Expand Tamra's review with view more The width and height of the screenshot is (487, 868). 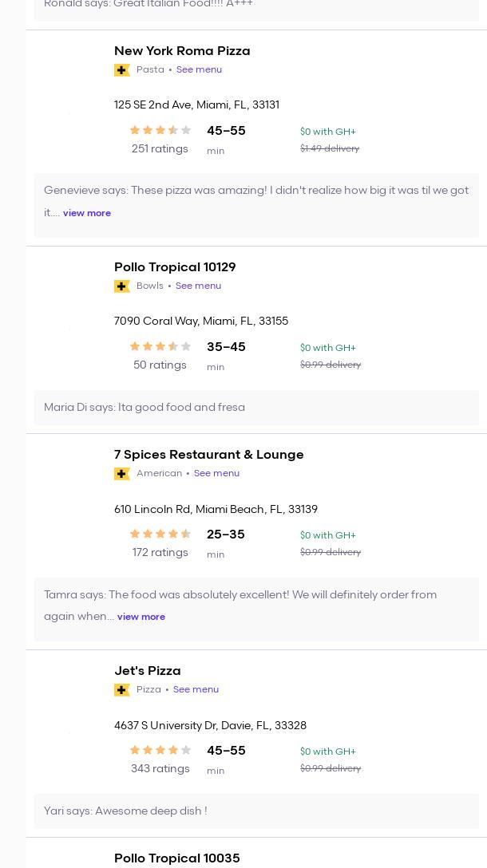(x=141, y=617)
